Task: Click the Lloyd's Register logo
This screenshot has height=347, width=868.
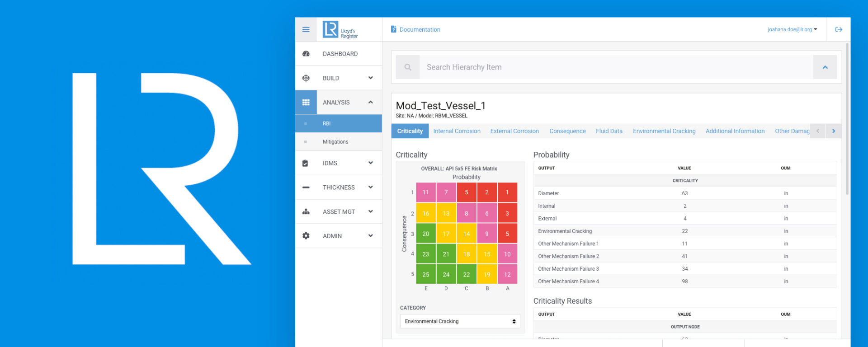Action: [x=340, y=30]
